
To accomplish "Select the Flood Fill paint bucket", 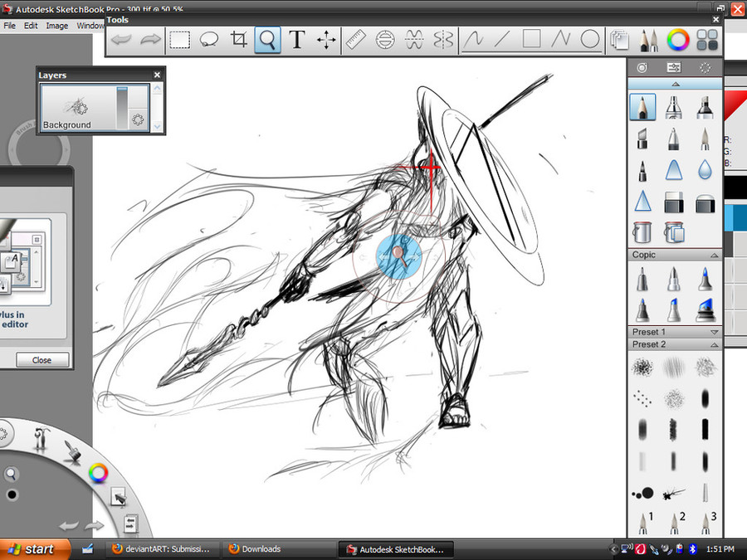I will (642, 232).
